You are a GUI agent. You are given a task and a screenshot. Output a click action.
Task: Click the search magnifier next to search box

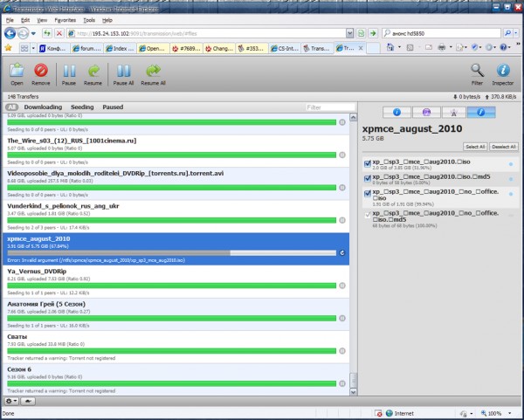pos(507,33)
